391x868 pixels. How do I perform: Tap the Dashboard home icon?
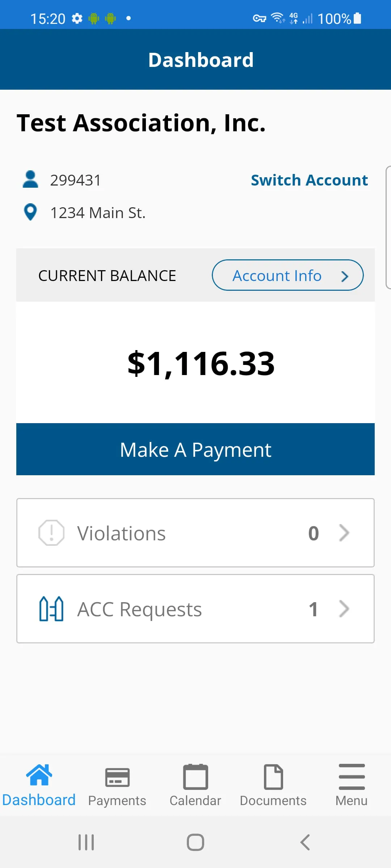pyautogui.click(x=39, y=775)
